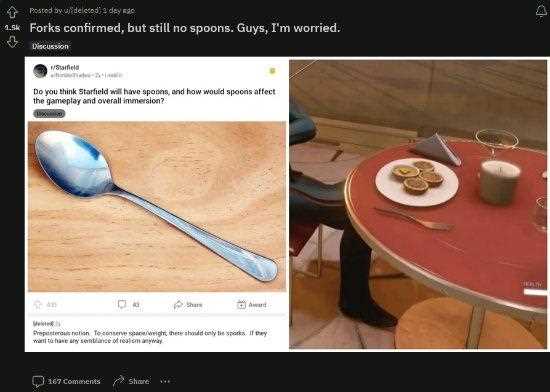550x392 pixels.
Task: Open the Starfield table screenshot image
Action: pos(418,204)
